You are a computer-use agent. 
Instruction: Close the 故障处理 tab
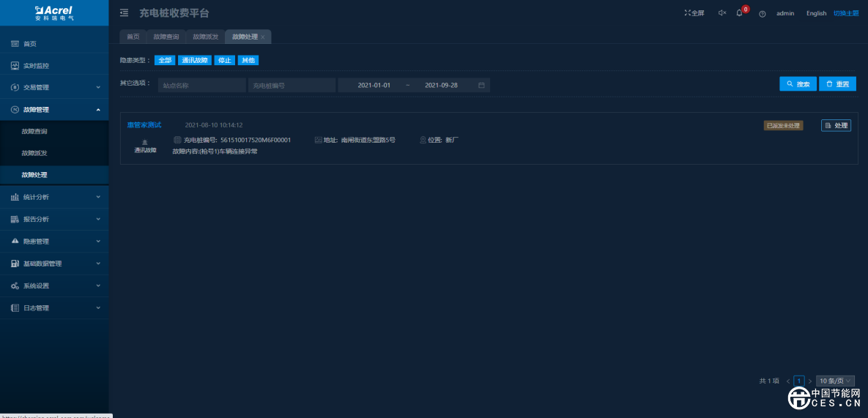point(263,37)
